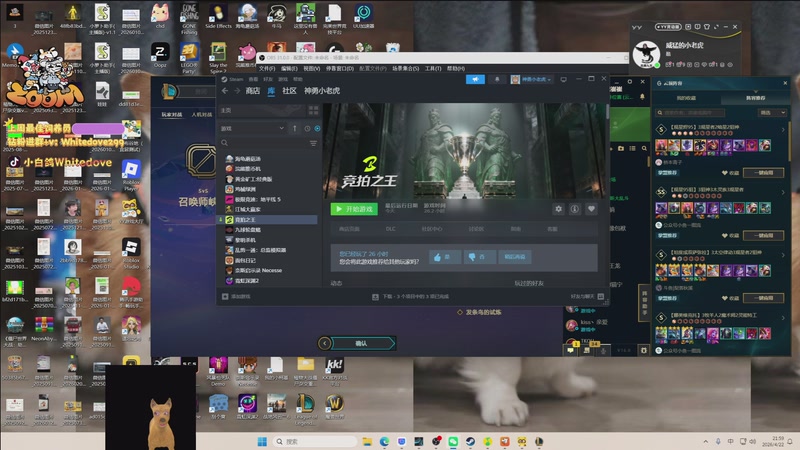Expand the third lineup card chevron
The image size is (800, 450).
[x=783, y=255]
